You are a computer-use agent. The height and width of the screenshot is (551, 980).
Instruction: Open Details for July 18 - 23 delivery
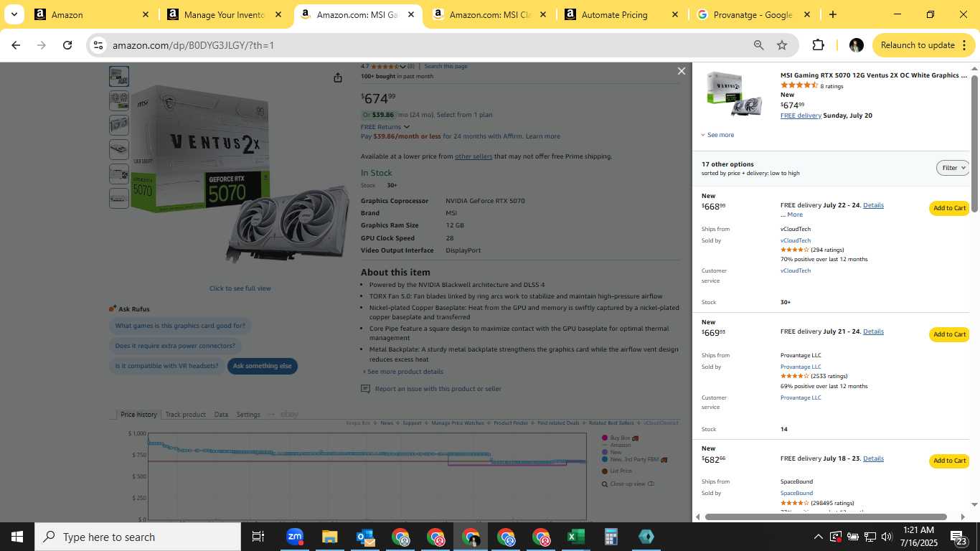pos(873,458)
